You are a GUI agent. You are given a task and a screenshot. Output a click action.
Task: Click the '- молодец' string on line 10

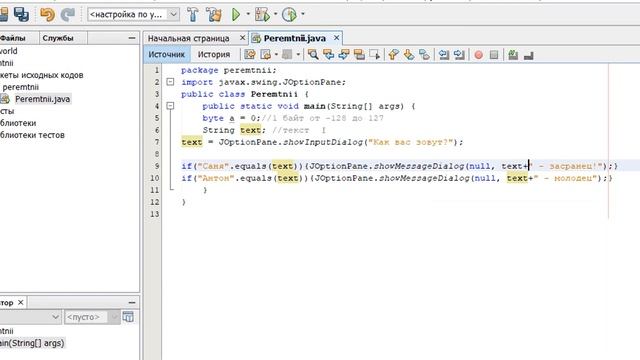coord(566,178)
